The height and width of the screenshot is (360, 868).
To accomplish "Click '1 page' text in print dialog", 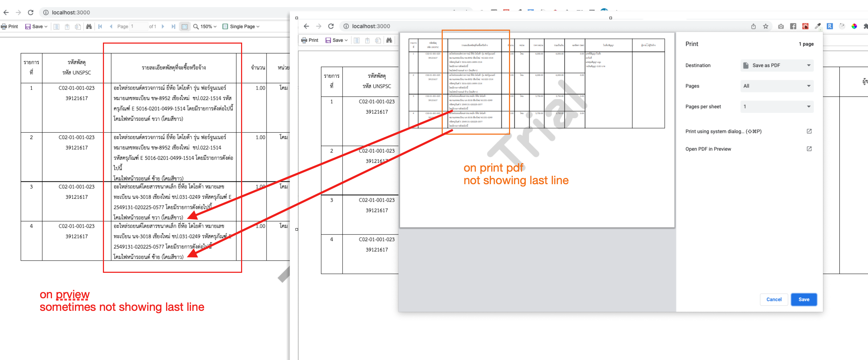I will click(x=806, y=44).
